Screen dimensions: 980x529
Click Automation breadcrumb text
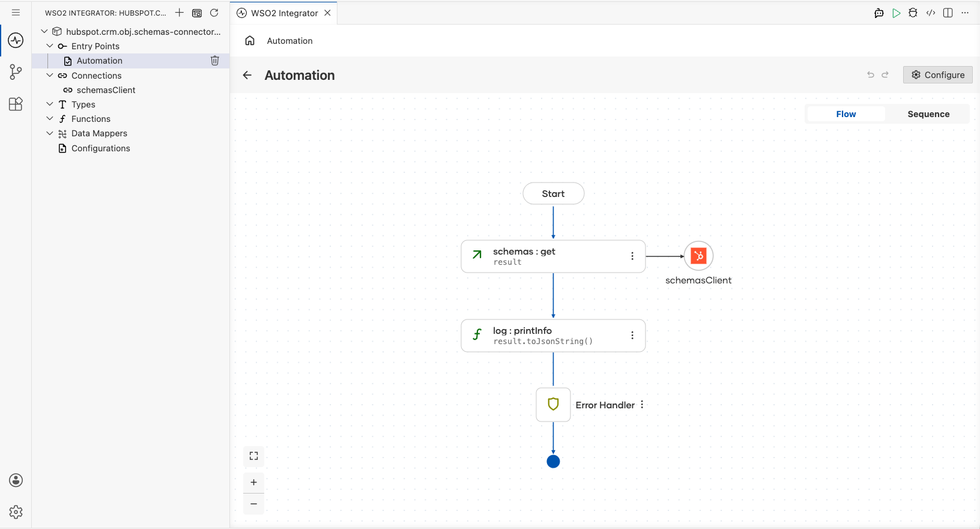pyautogui.click(x=289, y=41)
